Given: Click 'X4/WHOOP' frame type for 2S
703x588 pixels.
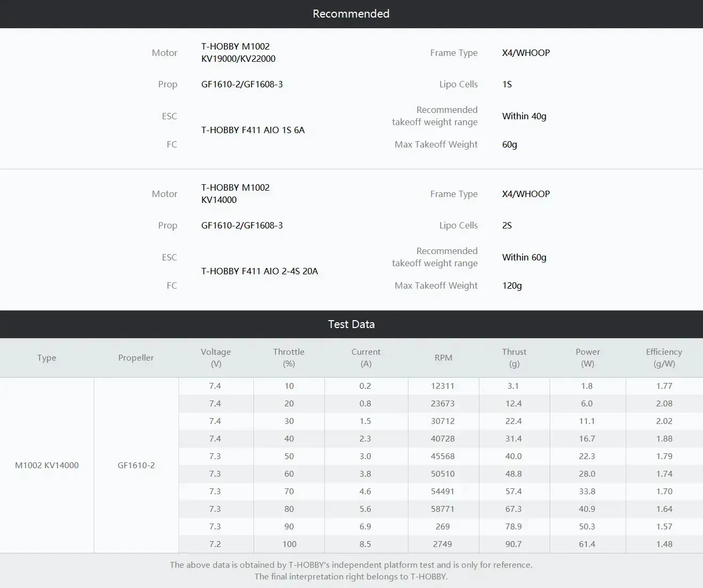Looking at the screenshot, I should coord(526,194).
